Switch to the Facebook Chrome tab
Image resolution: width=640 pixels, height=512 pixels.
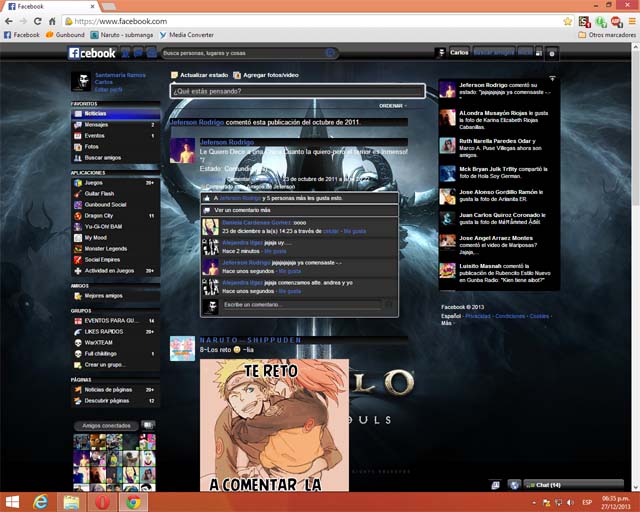point(51,6)
